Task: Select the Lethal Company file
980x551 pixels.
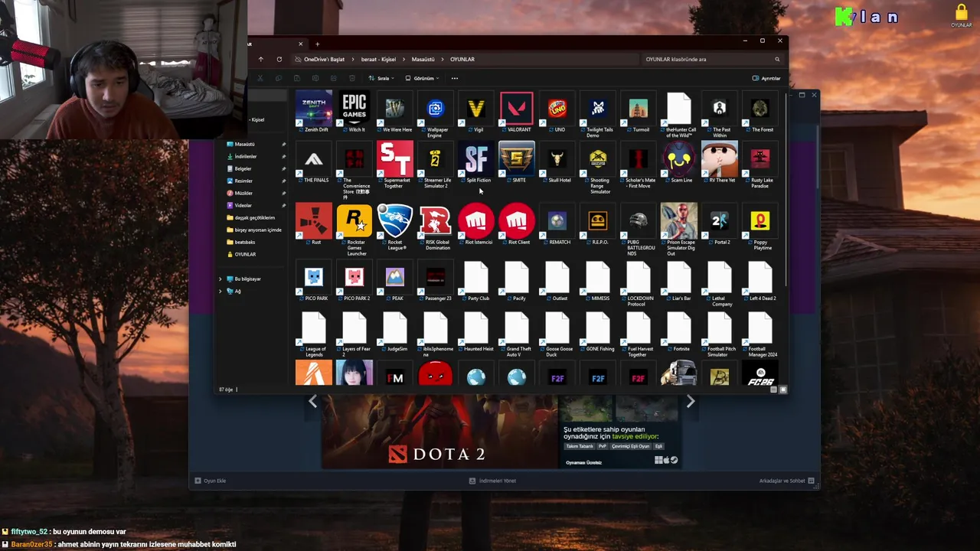Action: click(720, 284)
